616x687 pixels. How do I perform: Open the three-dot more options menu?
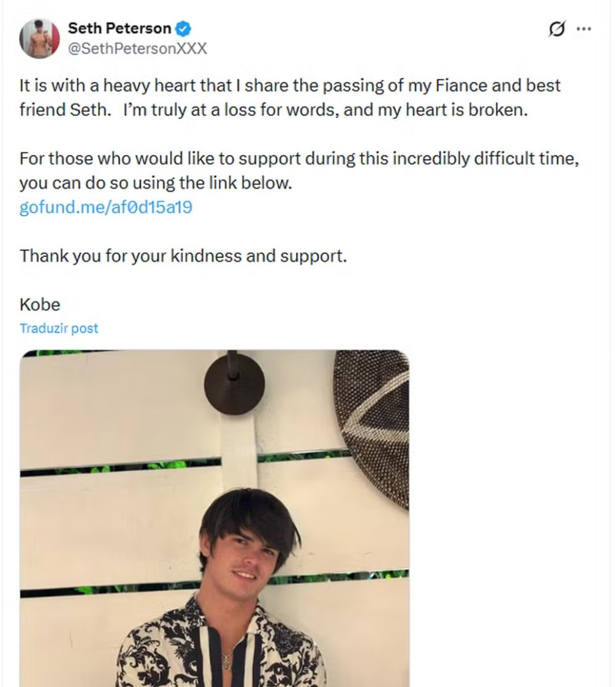(x=584, y=29)
